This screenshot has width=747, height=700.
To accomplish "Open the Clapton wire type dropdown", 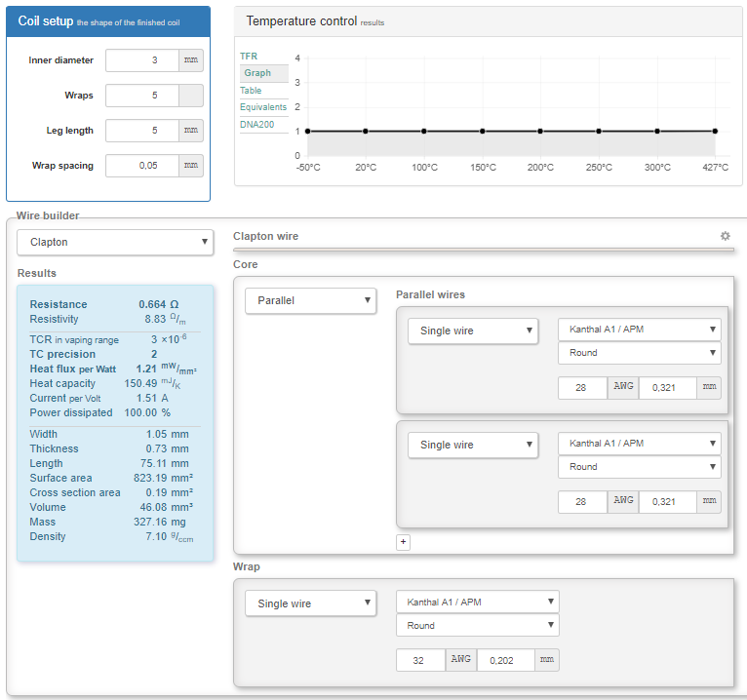I will (x=116, y=242).
